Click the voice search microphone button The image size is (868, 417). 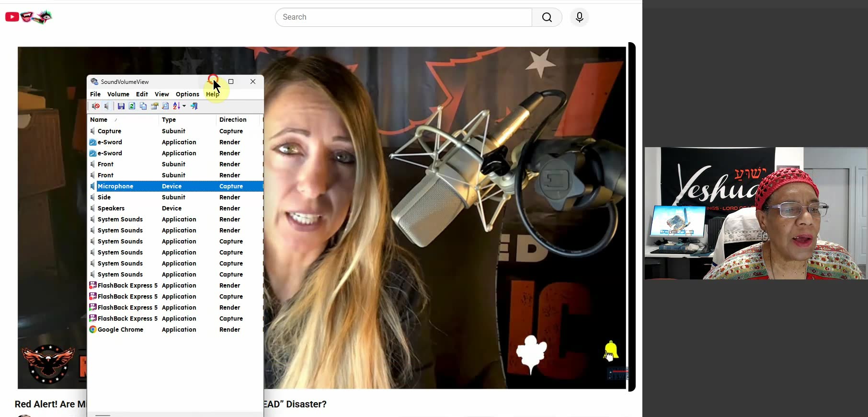point(579,17)
